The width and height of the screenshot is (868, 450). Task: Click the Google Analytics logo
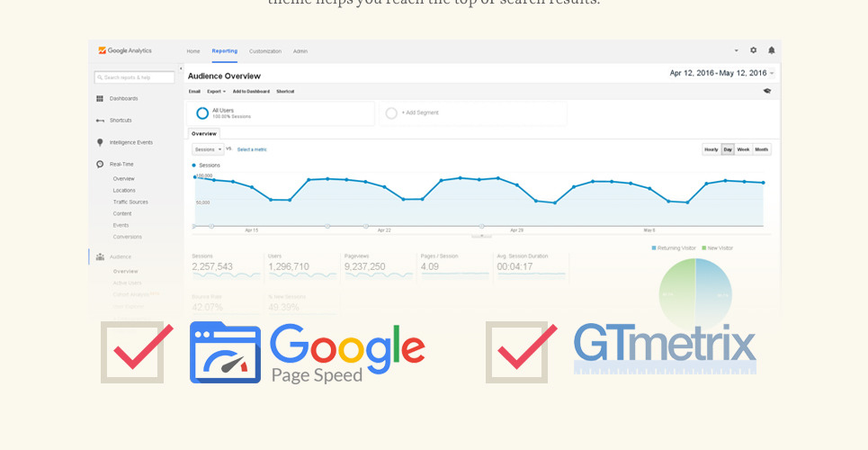pyautogui.click(x=125, y=50)
